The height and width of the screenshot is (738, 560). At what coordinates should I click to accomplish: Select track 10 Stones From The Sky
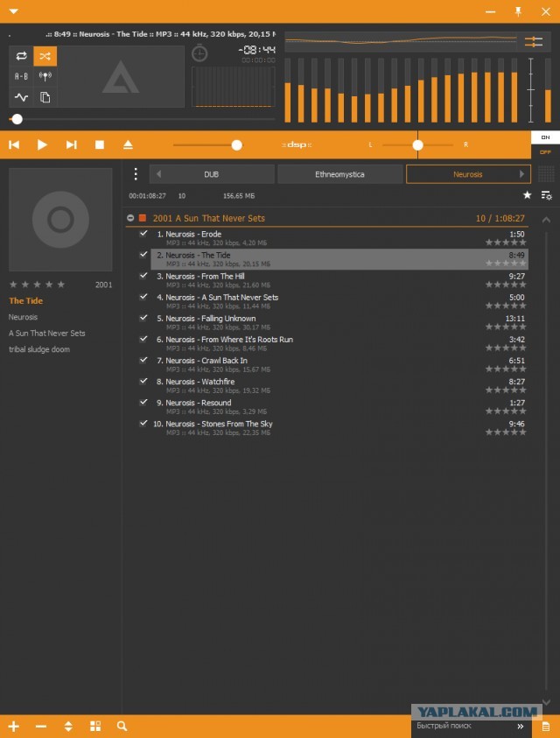click(x=339, y=428)
